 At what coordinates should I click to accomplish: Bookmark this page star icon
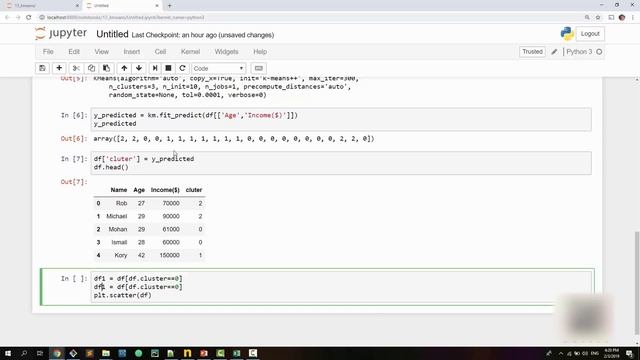pos(598,18)
